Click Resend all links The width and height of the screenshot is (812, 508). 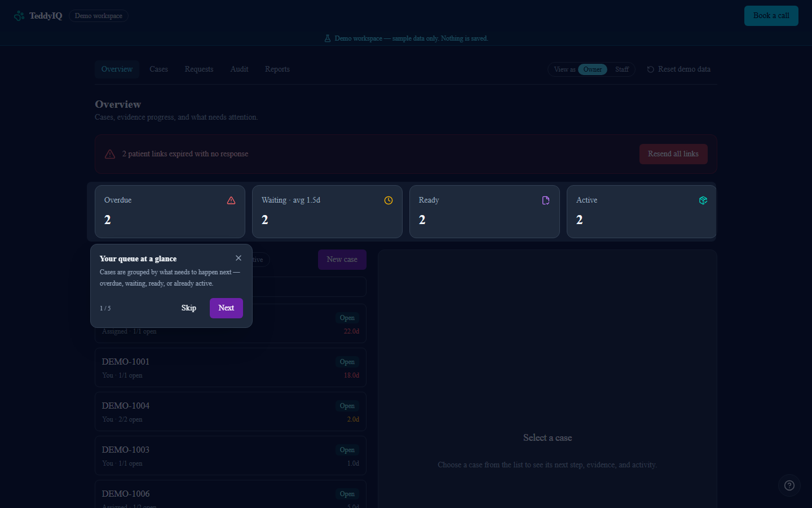tap(673, 154)
